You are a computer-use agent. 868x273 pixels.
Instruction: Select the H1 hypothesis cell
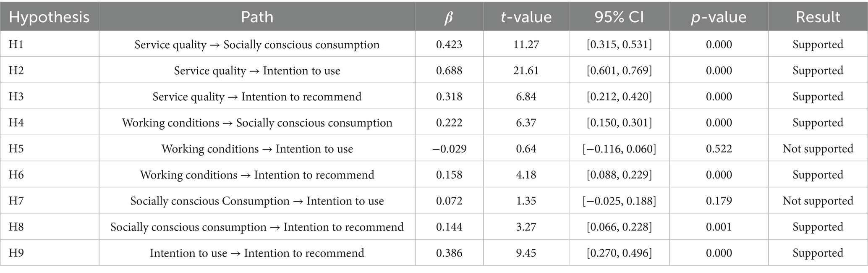pyautogui.click(x=16, y=44)
